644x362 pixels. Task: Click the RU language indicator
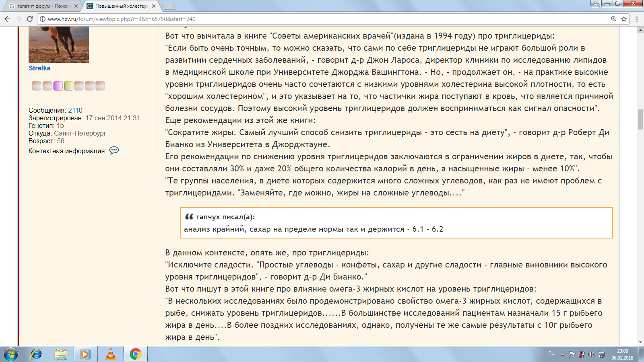point(551,353)
